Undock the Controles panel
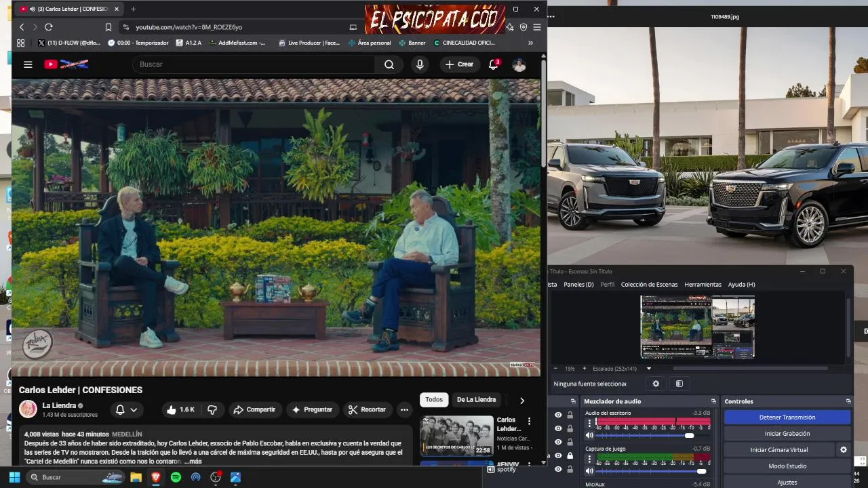Image resolution: width=868 pixels, height=488 pixels. point(848,401)
